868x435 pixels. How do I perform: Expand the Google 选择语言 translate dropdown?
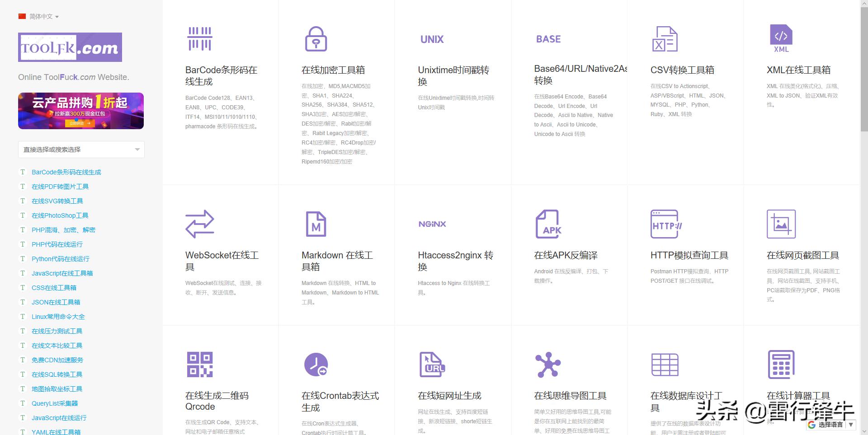(830, 425)
